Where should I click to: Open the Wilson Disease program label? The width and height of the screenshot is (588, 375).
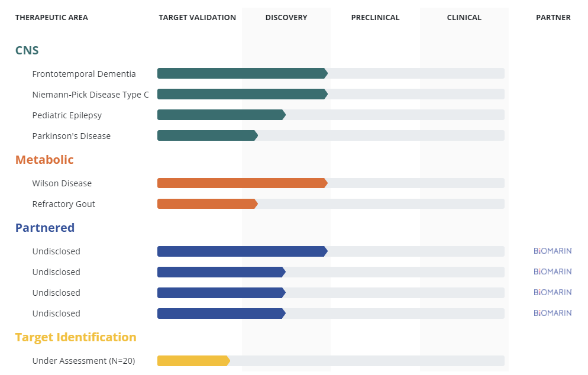pos(62,183)
